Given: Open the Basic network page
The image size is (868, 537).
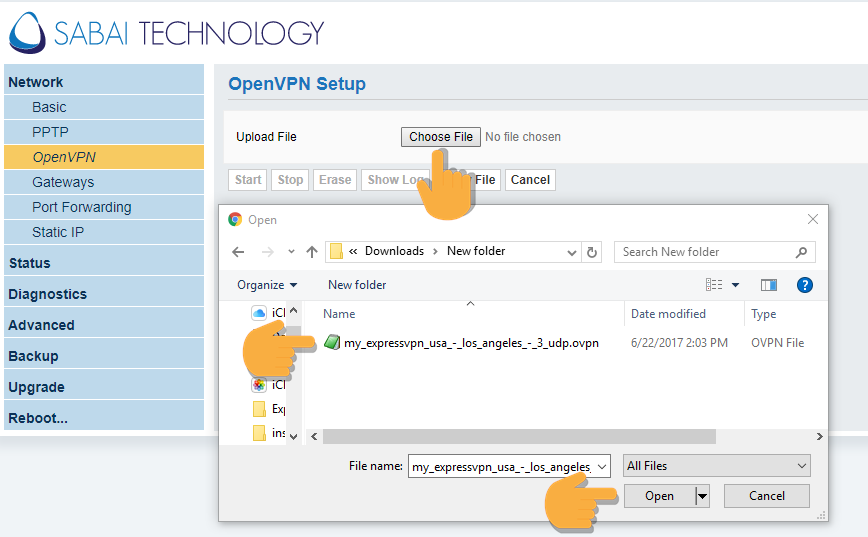Looking at the screenshot, I should point(104,107).
